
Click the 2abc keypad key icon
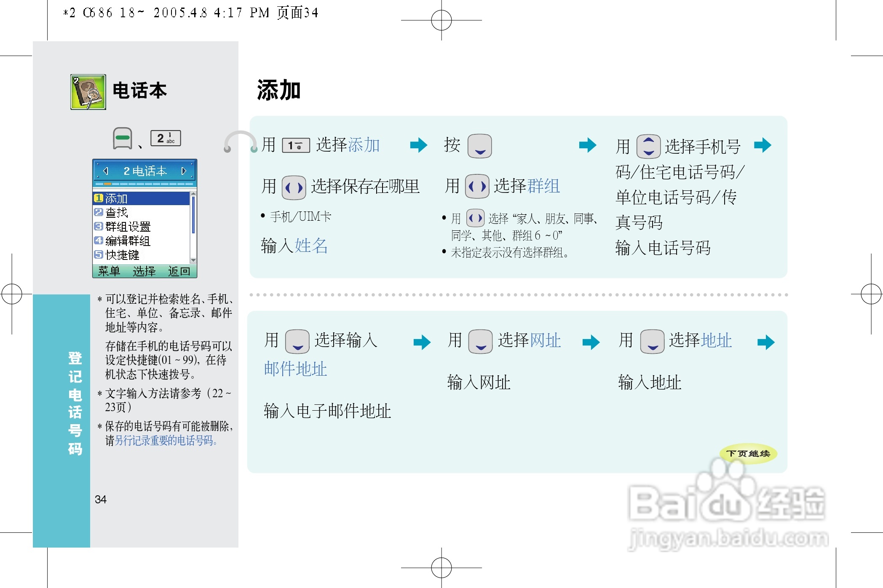tap(166, 138)
